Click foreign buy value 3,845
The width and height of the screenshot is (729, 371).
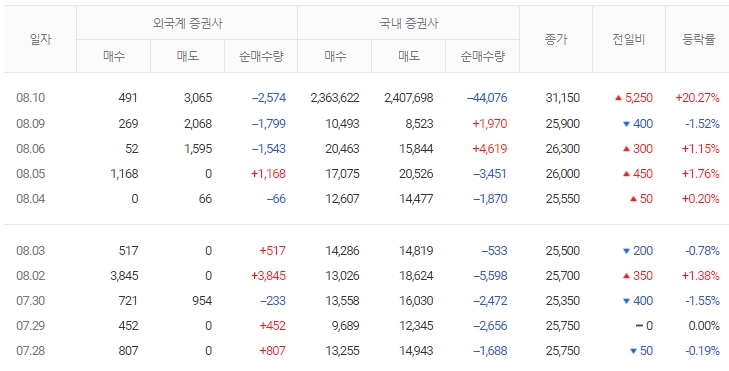(124, 276)
